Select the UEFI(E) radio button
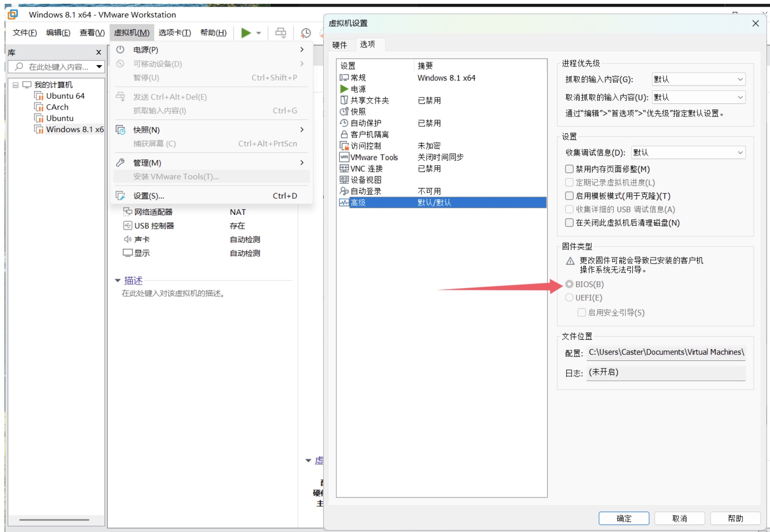Viewport: 770px width, 532px height. coord(569,298)
